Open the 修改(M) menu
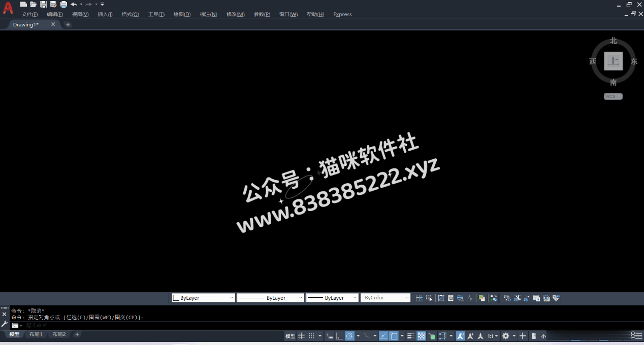The height and width of the screenshot is (345, 644). point(235,14)
